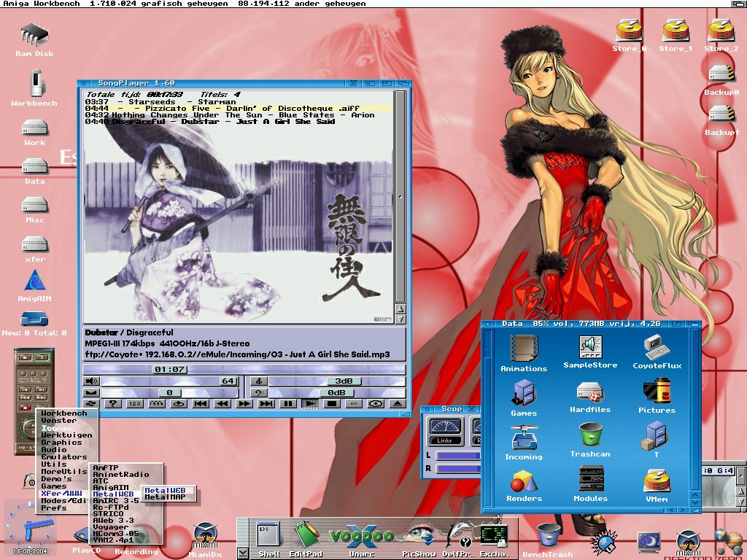The width and height of the screenshot is (747, 560).
Task: Click the SongPlayer title bar iconify arrow
Action: coord(354,83)
